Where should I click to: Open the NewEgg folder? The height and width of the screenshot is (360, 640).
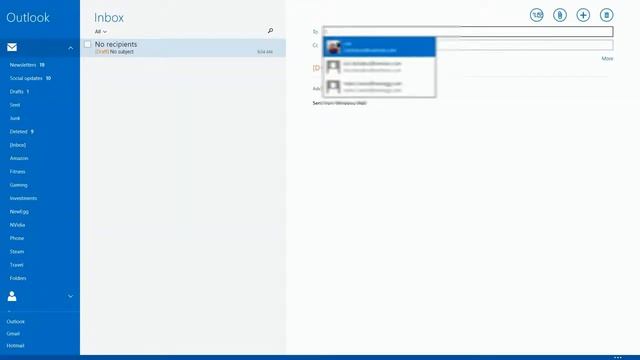[19, 211]
